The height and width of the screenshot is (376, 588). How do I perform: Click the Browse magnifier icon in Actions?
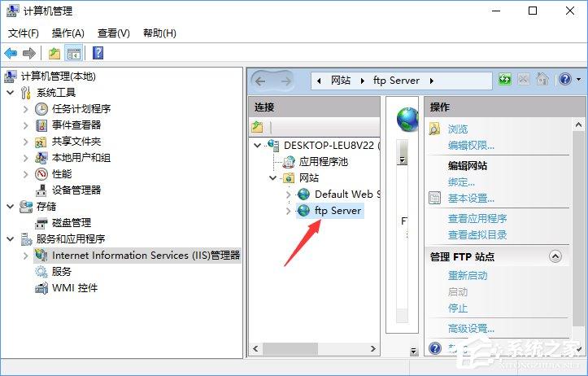tap(434, 129)
